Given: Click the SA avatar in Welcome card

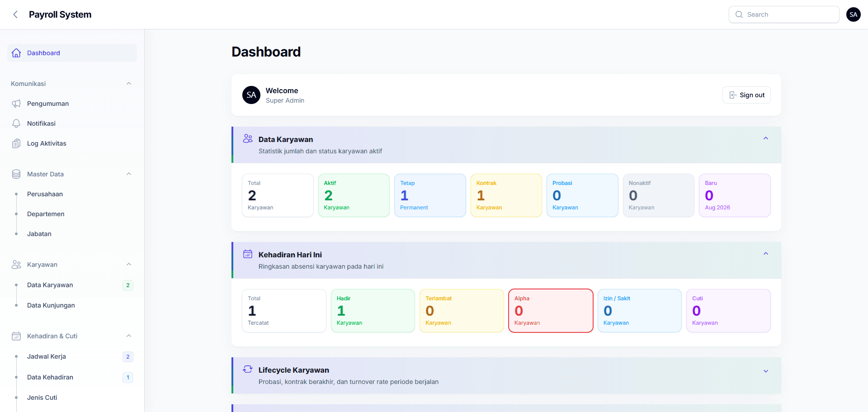Looking at the screenshot, I should point(251,95).
